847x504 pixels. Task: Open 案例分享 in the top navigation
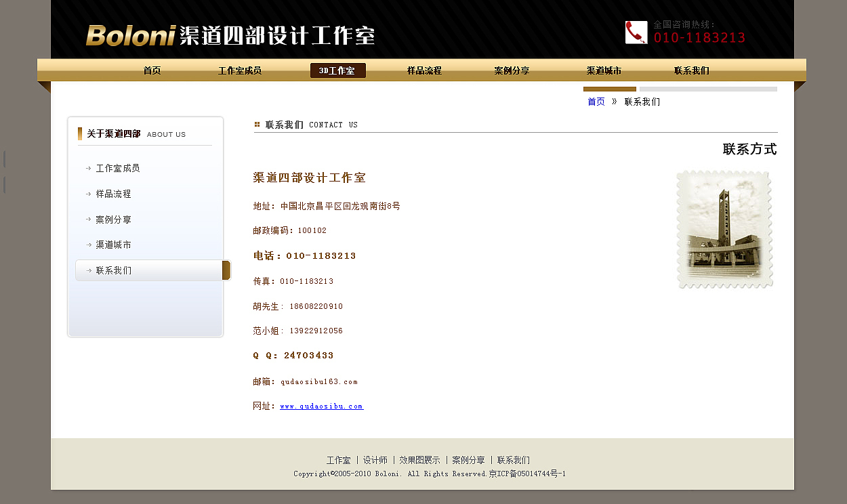(x=512, y=70)
